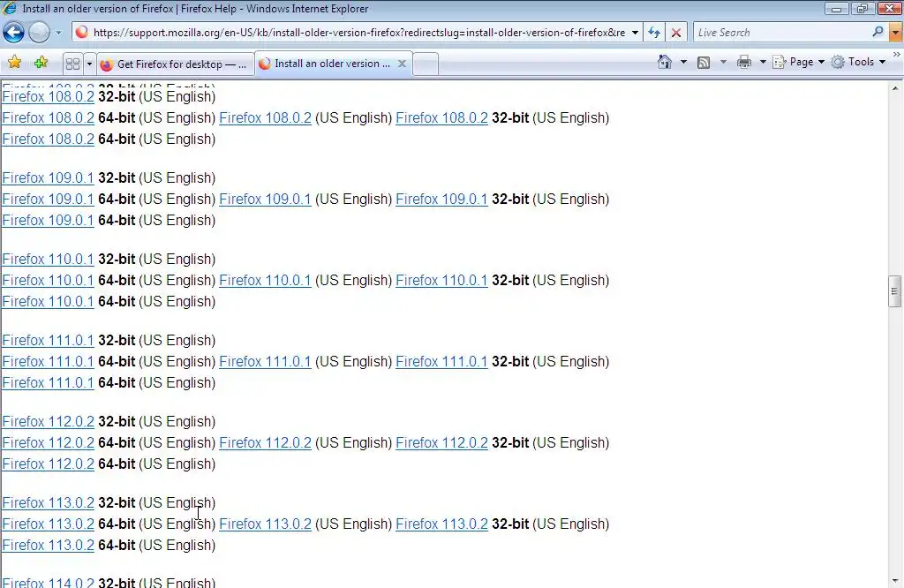Click the vertical scrollbar thumb
Image resolution: width=904 pixels, height=588 pixels.
pyautogui.click(x=895, y=291)
